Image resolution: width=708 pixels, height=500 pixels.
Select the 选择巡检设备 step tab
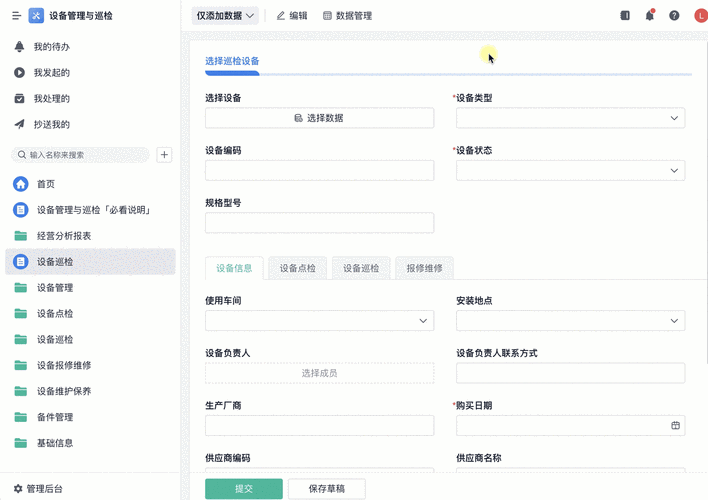[232, 61]
